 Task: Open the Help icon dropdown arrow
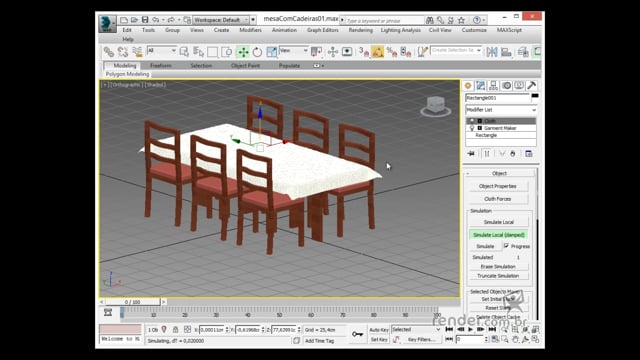484,20
